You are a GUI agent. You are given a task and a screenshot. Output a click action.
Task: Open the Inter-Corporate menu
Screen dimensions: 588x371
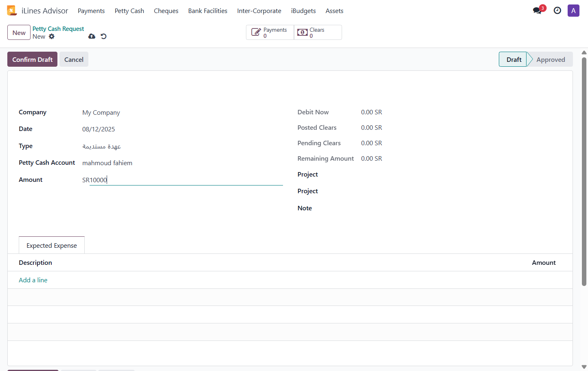[259, 11]
